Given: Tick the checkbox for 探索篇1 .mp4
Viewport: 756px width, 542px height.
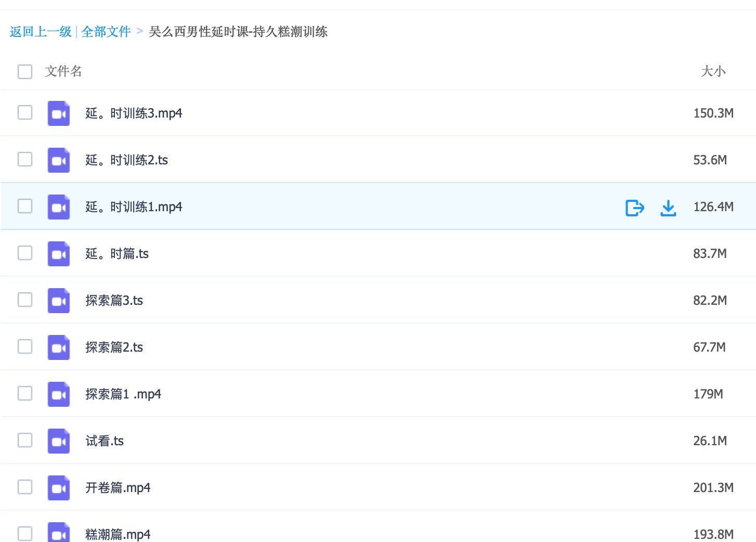Looking at the screenshot, I should 25,393.
